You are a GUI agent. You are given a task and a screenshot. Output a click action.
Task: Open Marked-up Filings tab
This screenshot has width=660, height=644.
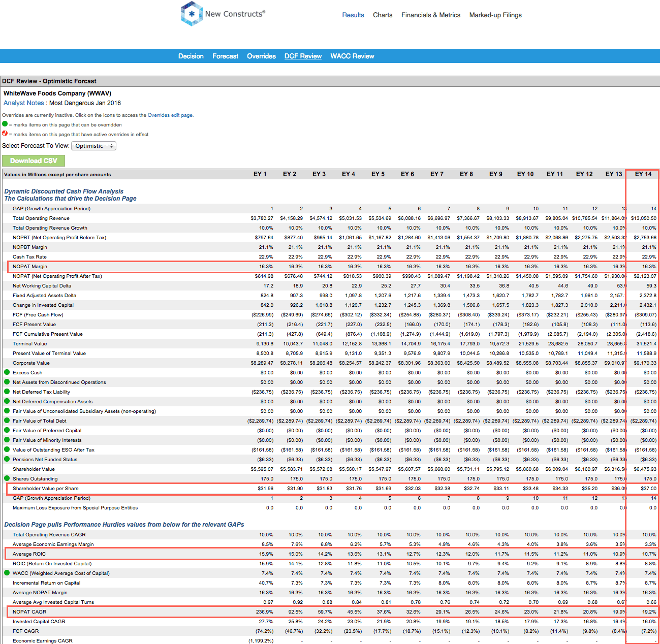[x=495, y=15]
